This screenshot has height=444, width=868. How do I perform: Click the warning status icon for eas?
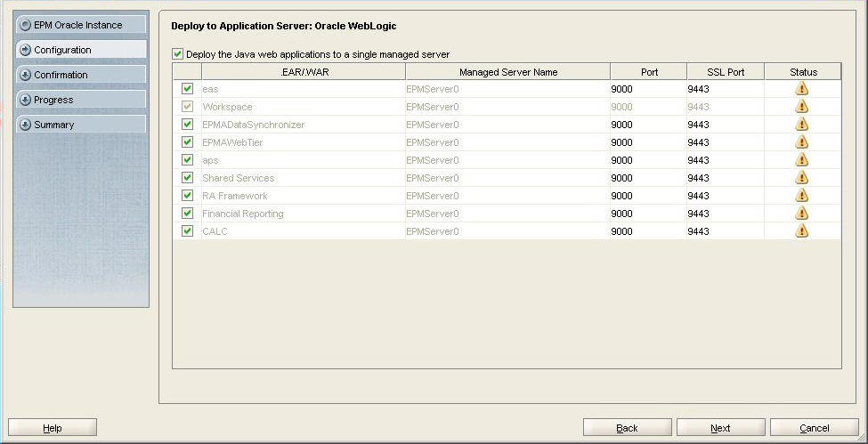point(801,89)
